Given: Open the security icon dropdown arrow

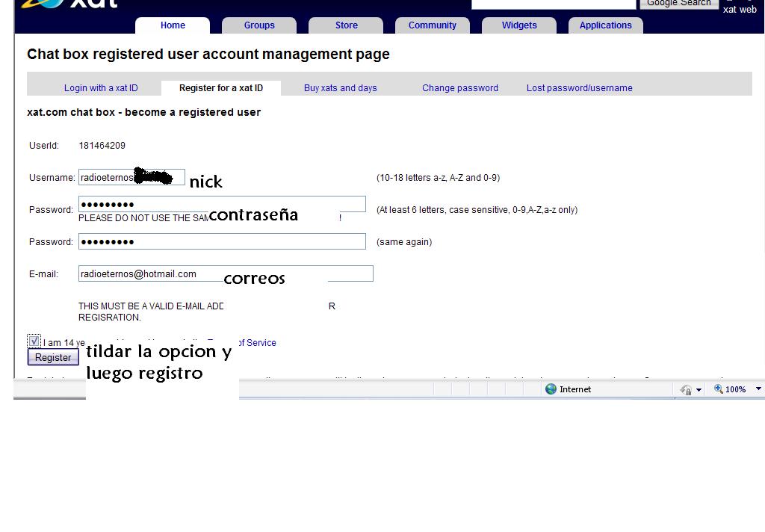Looking at the screenshot, I should (x=699, y=389).
